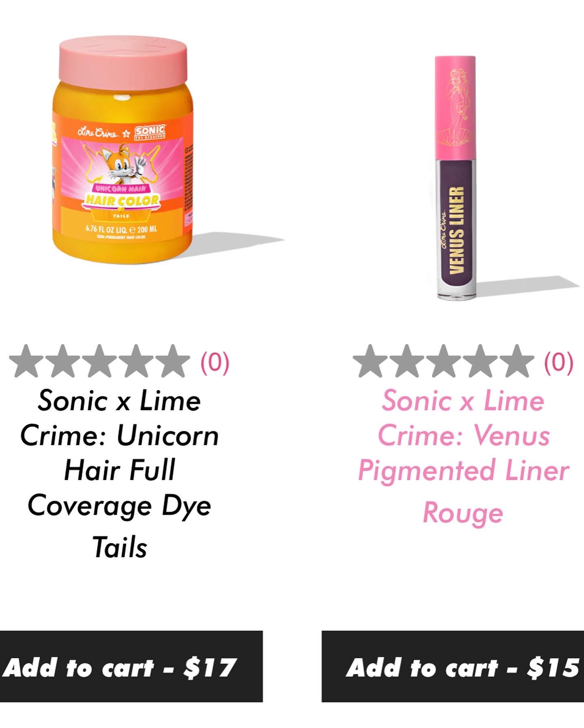Open the (0) review count for the Tails dye

215,362
